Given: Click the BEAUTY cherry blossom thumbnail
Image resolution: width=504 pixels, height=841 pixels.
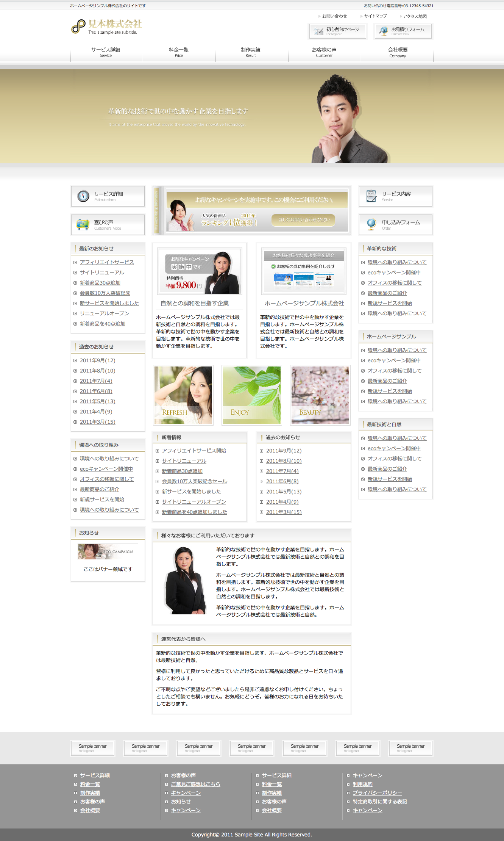Looking at the screenshot, I should [x=320, y=395].
